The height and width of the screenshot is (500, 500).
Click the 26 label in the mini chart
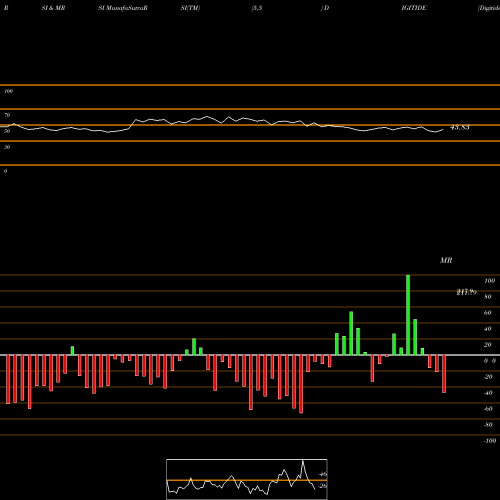pos(323,486)
